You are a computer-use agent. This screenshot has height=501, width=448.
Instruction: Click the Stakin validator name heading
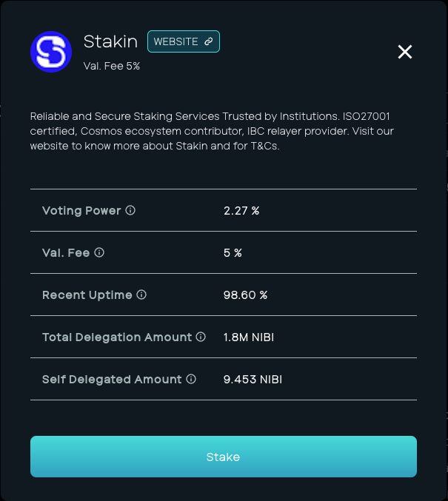coord(110,41)
